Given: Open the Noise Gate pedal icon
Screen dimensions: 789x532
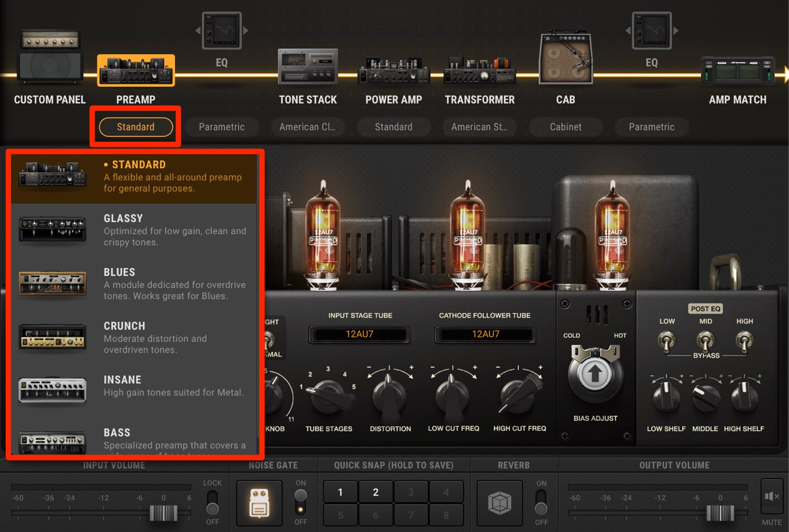Looking at the screenshot, I should tap(259, 503).
